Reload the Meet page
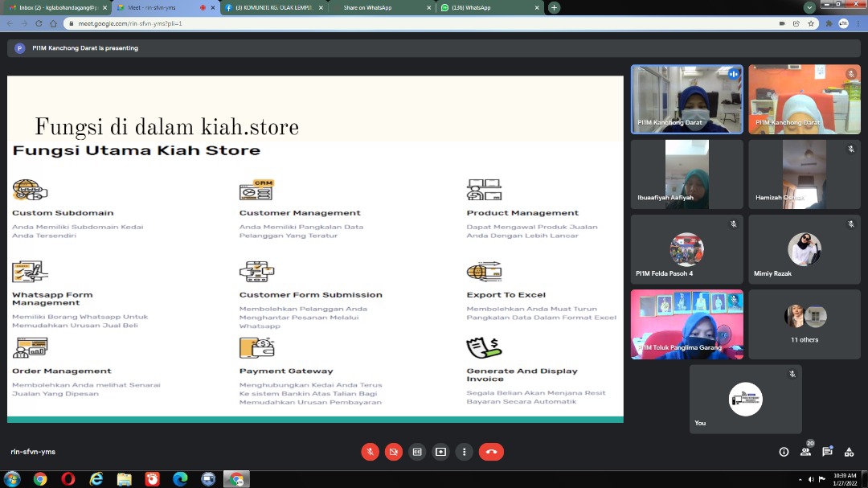Screen dimensions: 868x488 [39, 23]
